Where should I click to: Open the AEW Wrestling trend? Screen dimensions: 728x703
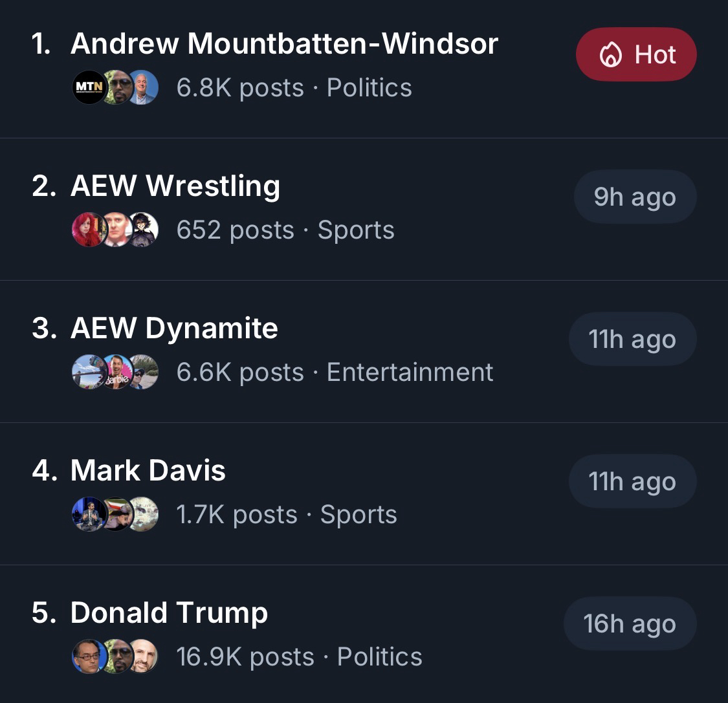coord(175,186)
